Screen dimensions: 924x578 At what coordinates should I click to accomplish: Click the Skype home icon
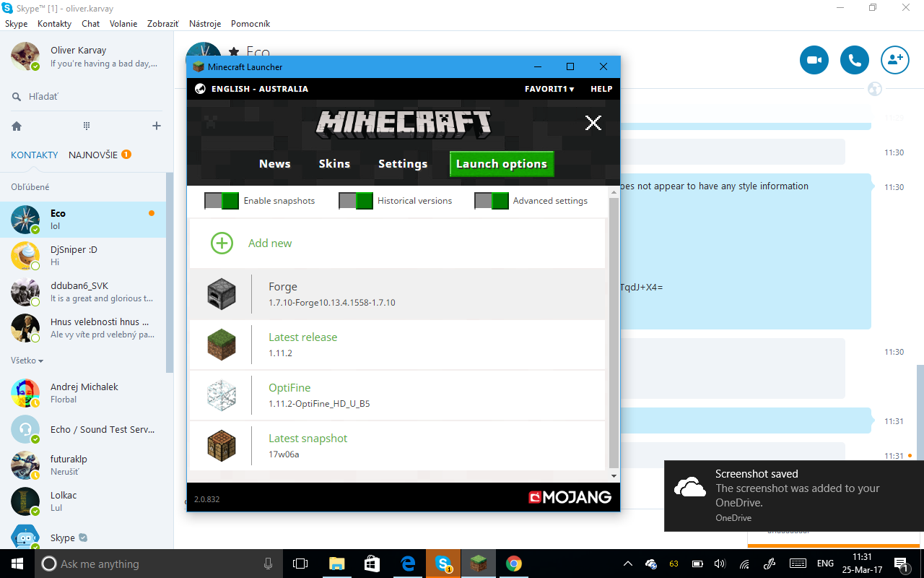click(17, 126)
